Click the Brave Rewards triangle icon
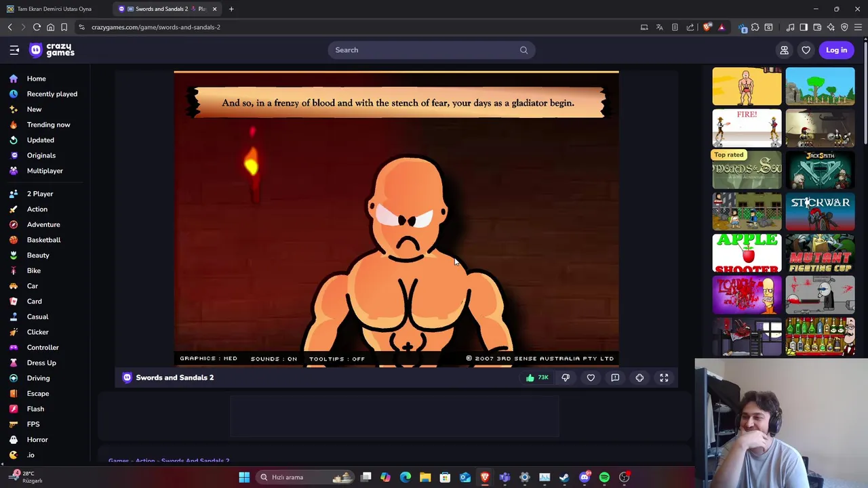 [x=722, y=27]
